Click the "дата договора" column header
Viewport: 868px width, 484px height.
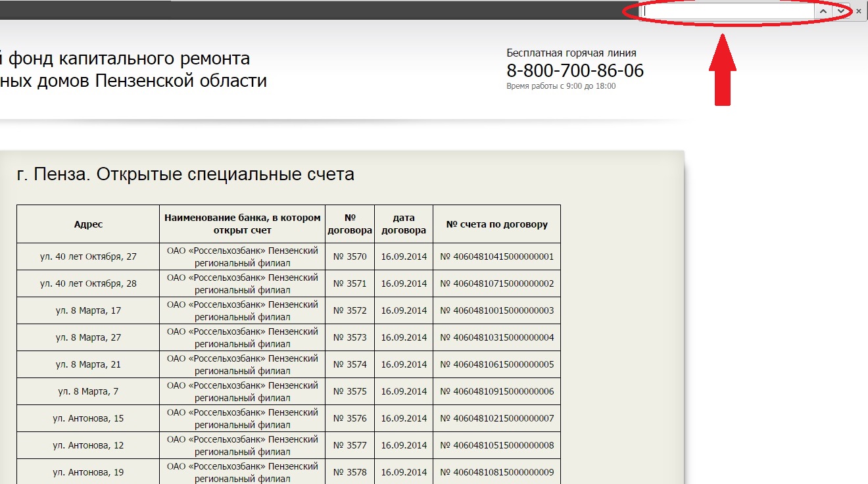coord(403,224)
